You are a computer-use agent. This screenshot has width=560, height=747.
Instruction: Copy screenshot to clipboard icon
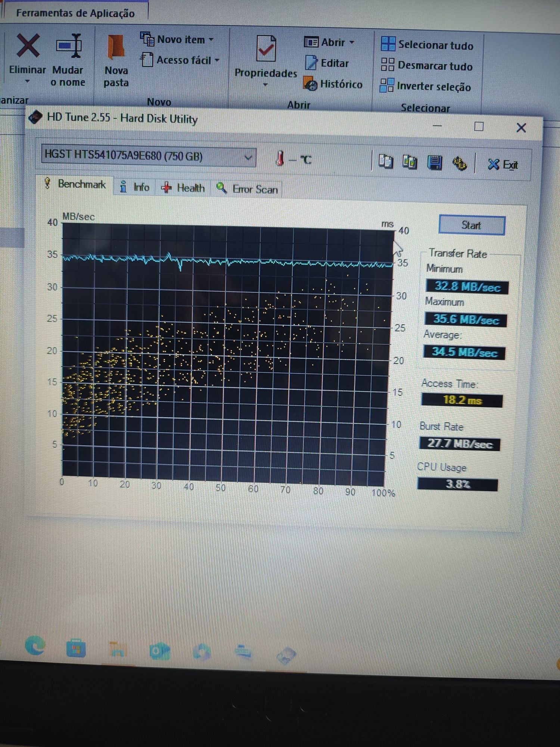[410, 162]
